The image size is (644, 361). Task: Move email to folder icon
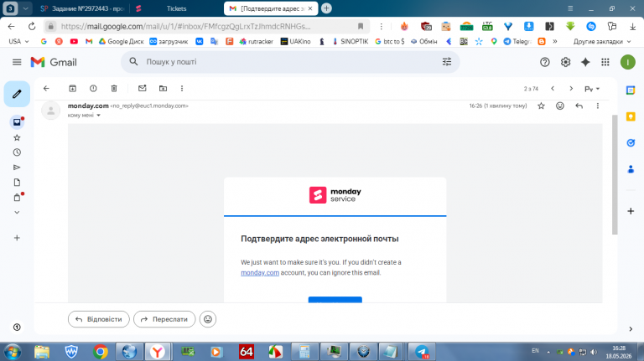[163, 88]
